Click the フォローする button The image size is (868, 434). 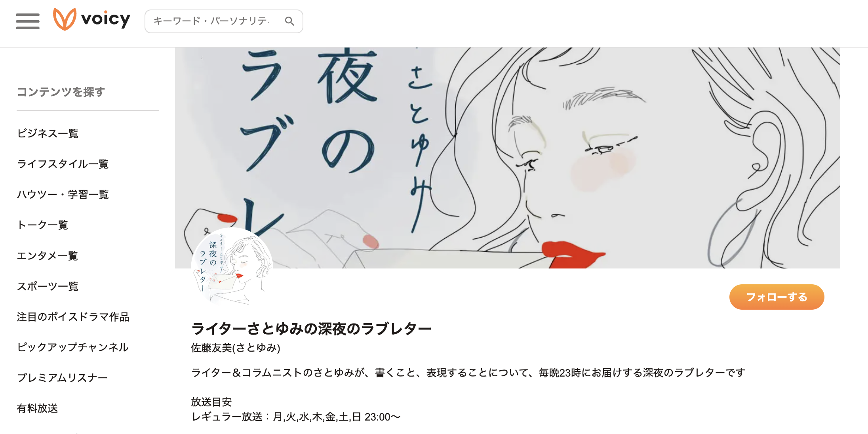pos(777,297)
